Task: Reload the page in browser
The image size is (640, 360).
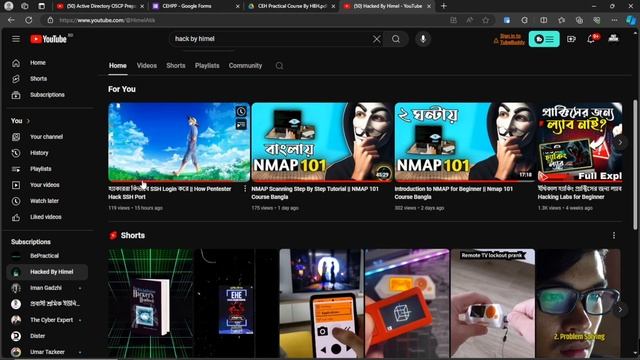Action: pyautogui.click(x=29, y=20)
